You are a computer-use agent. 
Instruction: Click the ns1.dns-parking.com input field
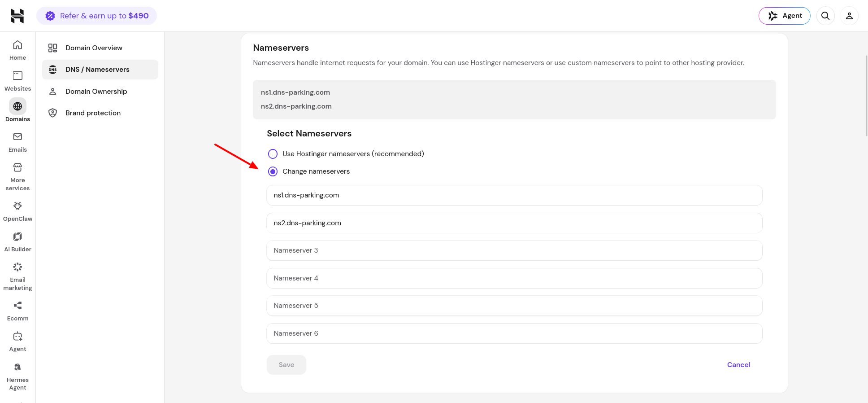[x=514, y=195]
